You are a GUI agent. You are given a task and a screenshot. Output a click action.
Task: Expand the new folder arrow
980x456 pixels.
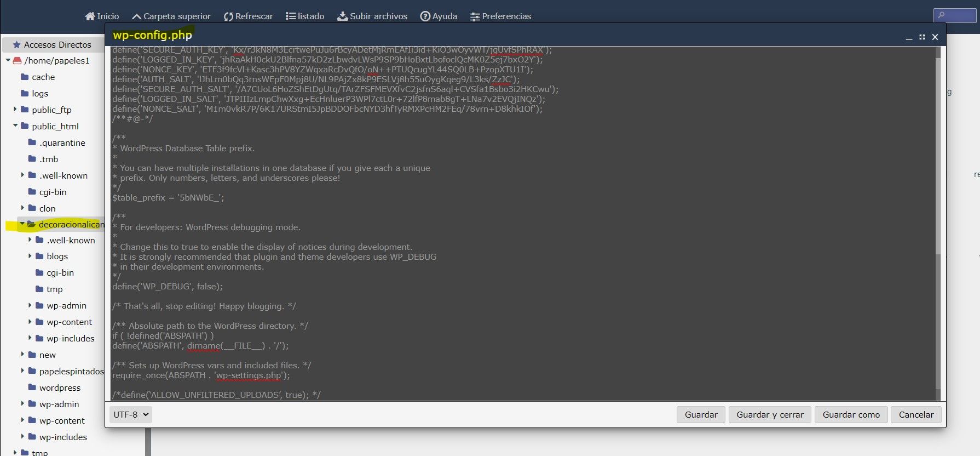coord(22,354)
